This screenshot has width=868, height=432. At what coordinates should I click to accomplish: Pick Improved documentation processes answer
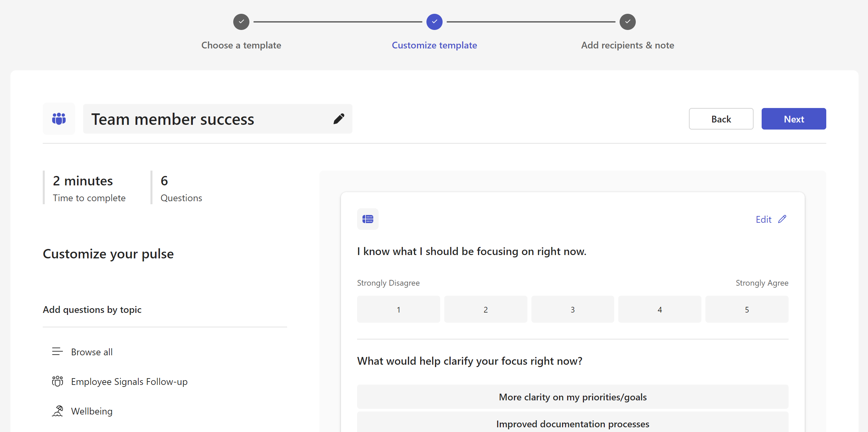pos(572,424)
